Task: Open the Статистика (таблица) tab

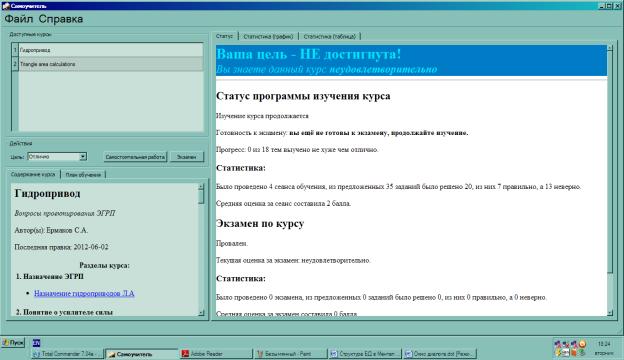Action: [330, 37]
